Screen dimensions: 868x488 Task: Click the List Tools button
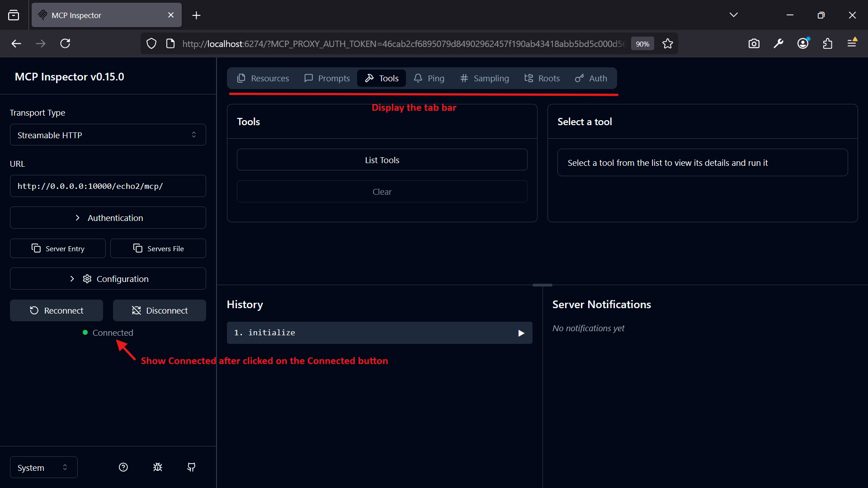(x=382, y=160)
